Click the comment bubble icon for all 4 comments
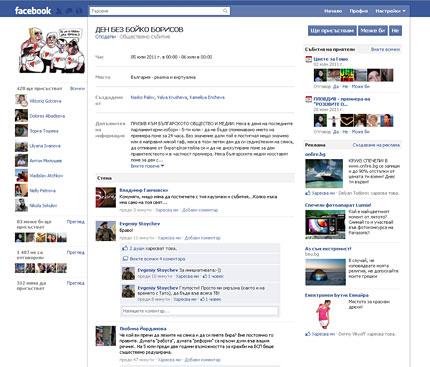 pyautogui.click(x=125, y=259)
